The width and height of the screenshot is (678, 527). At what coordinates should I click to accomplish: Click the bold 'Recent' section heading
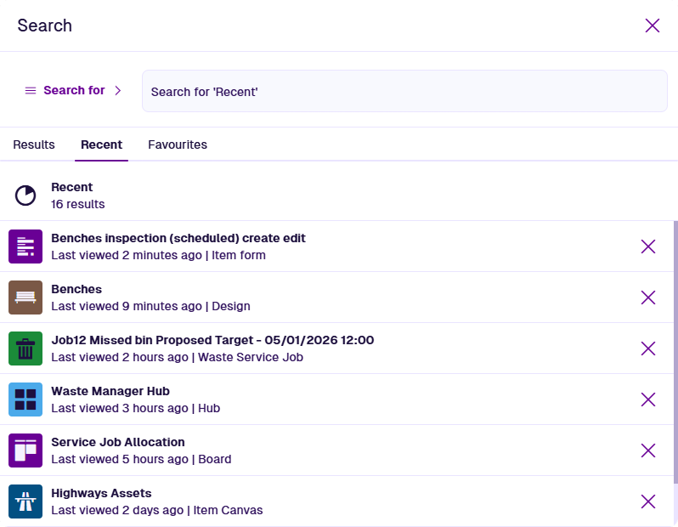[72, 187]
